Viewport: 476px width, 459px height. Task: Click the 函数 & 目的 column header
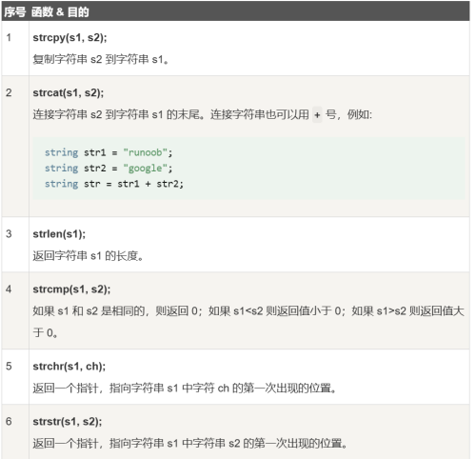(60, 12)
